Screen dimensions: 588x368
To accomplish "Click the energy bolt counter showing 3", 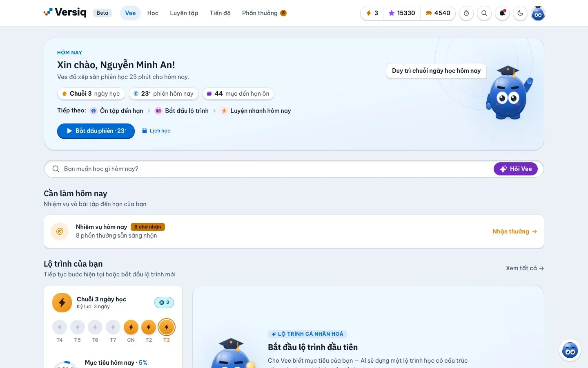I will [372, 13].
